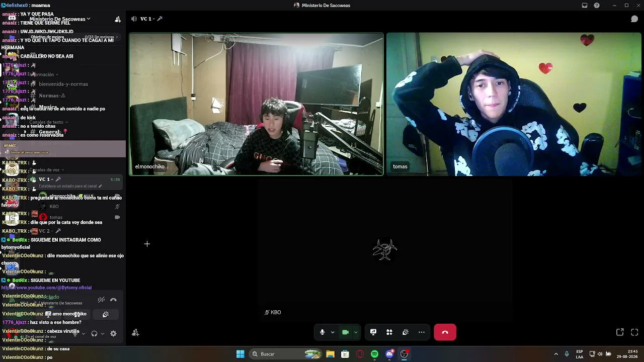Viewport: 644px width, 362px height.
Task: Open more call options menu
Action: [422, 332]
